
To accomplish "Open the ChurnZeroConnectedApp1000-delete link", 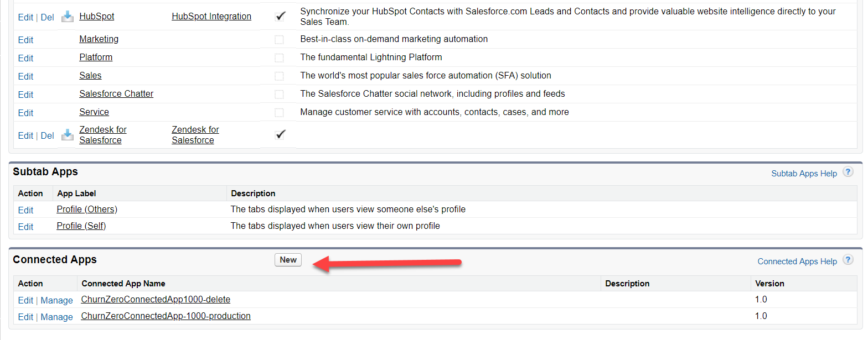I will coord(156,299).
